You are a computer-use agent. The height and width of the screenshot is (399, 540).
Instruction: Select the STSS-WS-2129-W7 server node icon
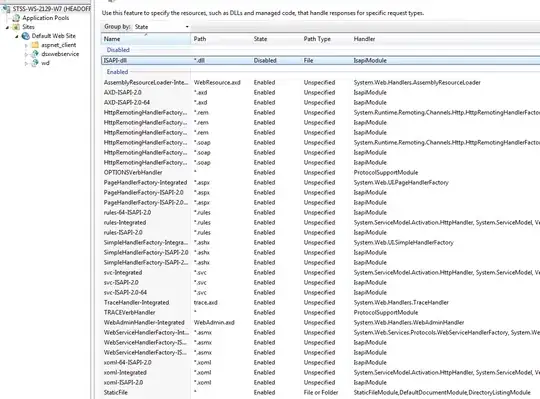(x=6, y=9)
